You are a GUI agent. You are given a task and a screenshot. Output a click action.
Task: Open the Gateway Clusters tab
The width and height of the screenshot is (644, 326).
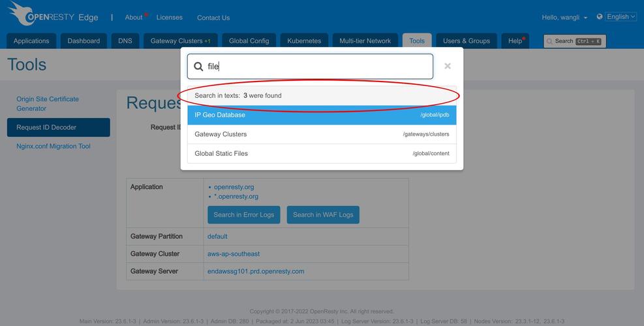pos(180,41)
